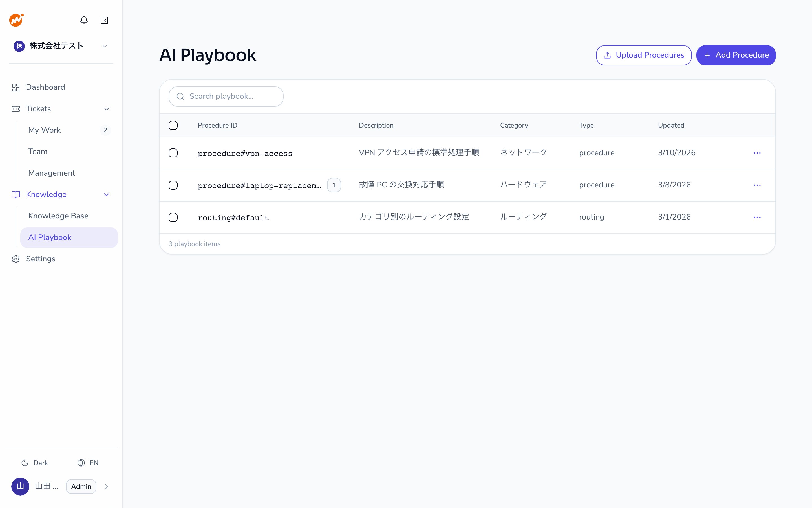The width and height of the screenshot is (812, 508).
Task: Open Team tickets
Action: (x=69, y=152)
